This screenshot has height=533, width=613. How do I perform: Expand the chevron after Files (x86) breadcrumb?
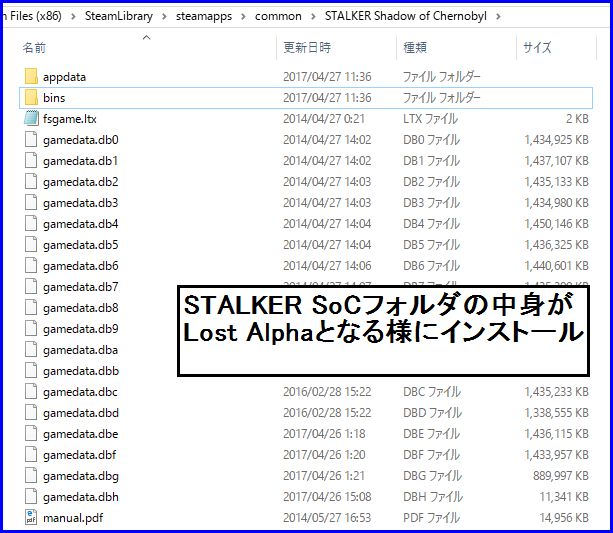[73, 17]
